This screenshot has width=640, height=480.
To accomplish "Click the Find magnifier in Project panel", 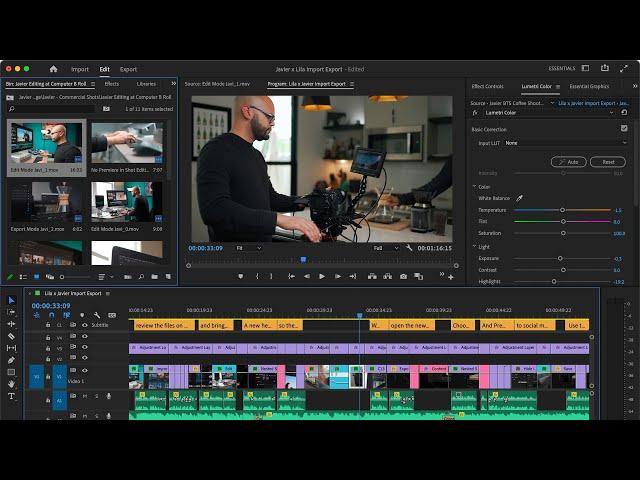I will [141, 277].
